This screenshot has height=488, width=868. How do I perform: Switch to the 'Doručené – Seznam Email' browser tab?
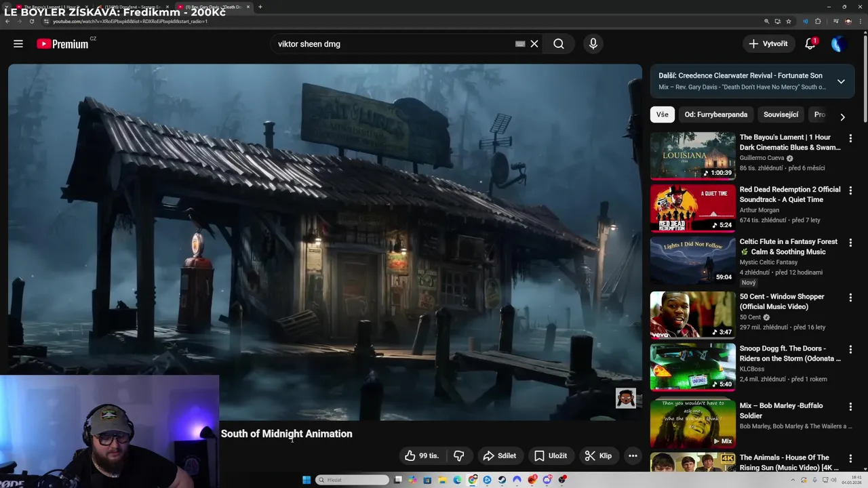coord(132,7)
